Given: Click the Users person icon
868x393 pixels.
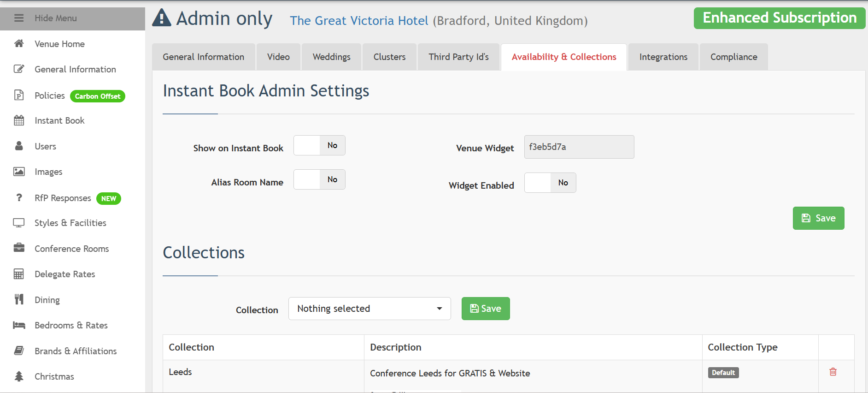Looking at the screenshot, I should click(x=19, y=146).
